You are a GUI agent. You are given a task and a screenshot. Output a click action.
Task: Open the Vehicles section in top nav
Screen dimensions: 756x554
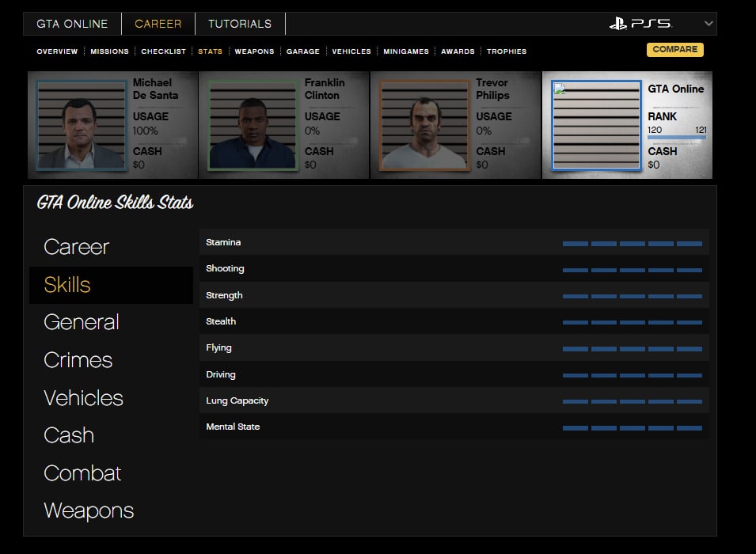(351, 51)
